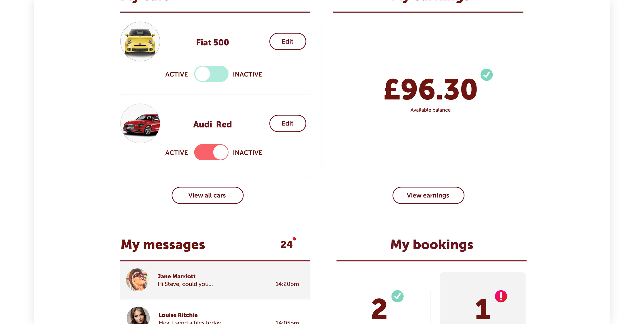Toggle the Fiat 500 availability switch

pyautogui.click(x=211, y=74)
